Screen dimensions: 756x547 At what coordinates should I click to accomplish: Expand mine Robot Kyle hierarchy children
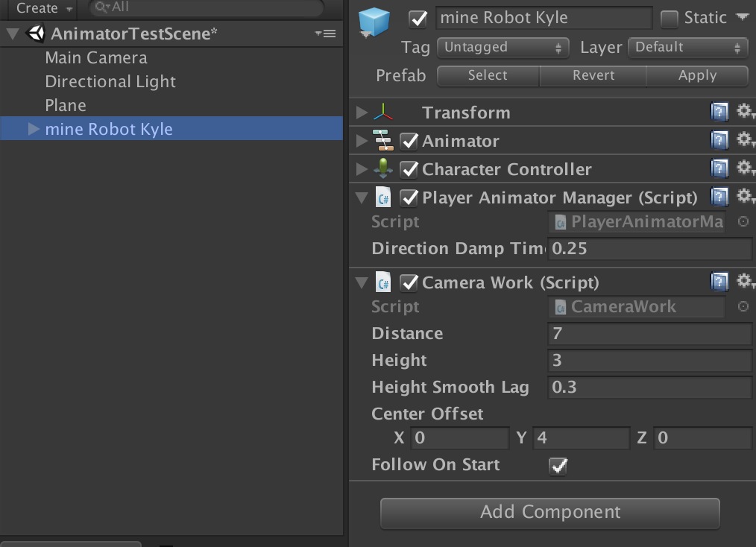point(34,129)
